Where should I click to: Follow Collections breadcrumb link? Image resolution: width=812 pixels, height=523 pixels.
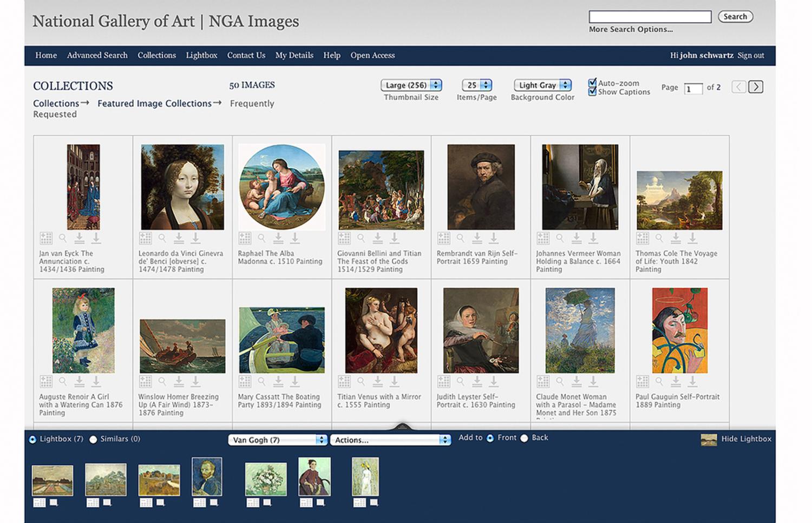[56, 103]
